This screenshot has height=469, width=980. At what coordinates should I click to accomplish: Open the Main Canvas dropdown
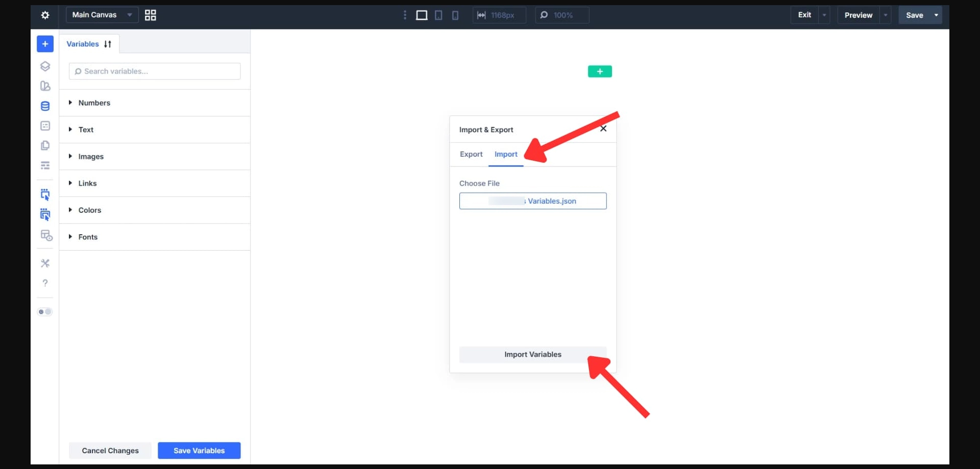coord(101,15)
